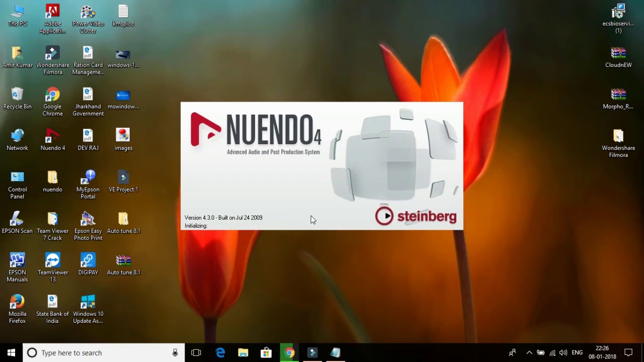Select Ration Card Management PDF icon
The image size is (644, 362).
[88, 60]
